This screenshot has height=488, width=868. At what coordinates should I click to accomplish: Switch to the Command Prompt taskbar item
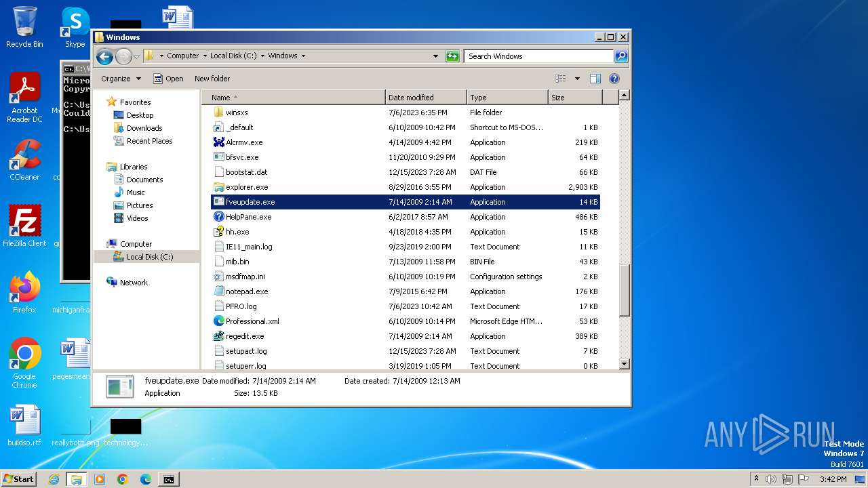click(168, 479)
